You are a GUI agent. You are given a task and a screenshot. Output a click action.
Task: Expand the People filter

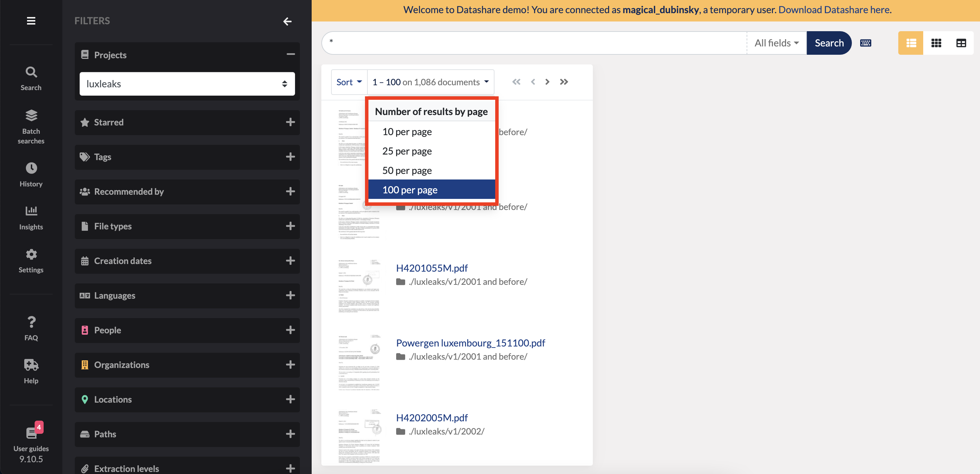coord(290,330)
